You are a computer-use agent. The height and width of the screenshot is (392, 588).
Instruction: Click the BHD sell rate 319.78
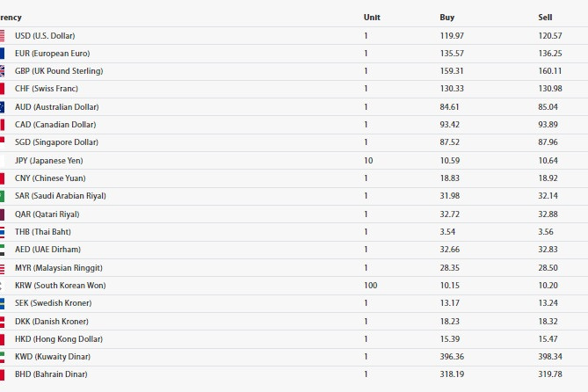click(x=550, y=374)
